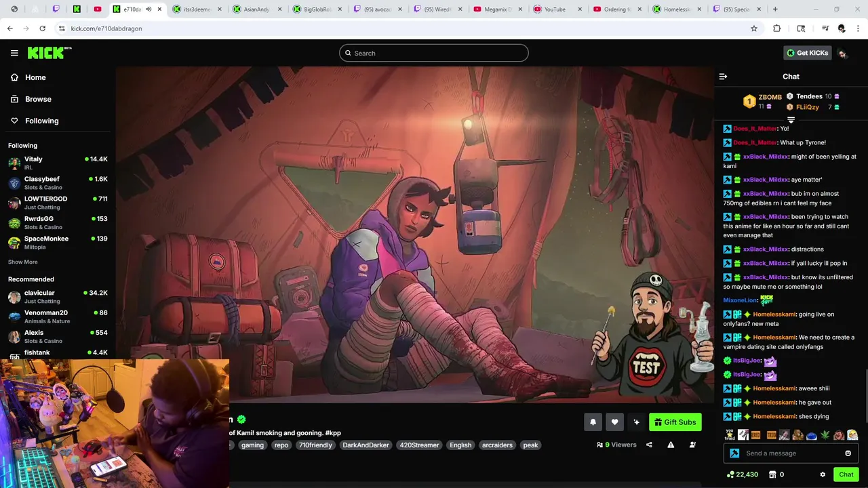Reload the page
Screen dimensions: 868x488
pyautogui.click(x=42, y=28)
